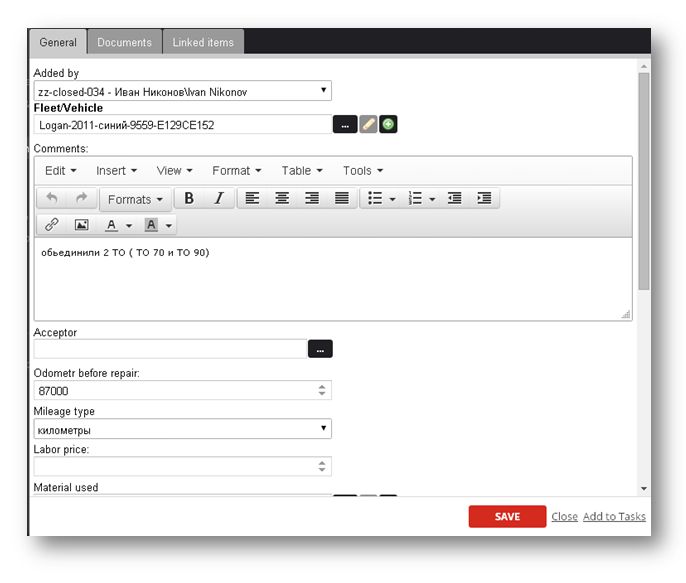Image resolution: width=686 pixels, height=583 pixels.
Task: Increment the Odometr before repair value
Action: click(x=322, y=387)
